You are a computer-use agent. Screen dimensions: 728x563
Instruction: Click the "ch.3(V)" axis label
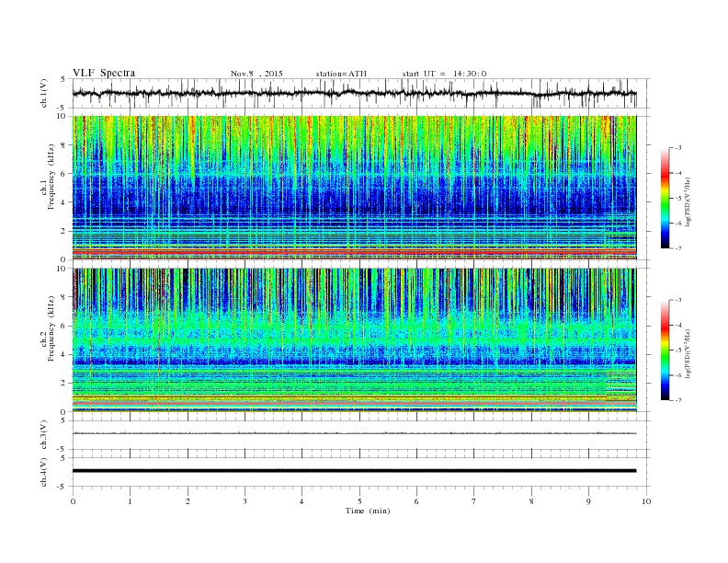(44, 435)
